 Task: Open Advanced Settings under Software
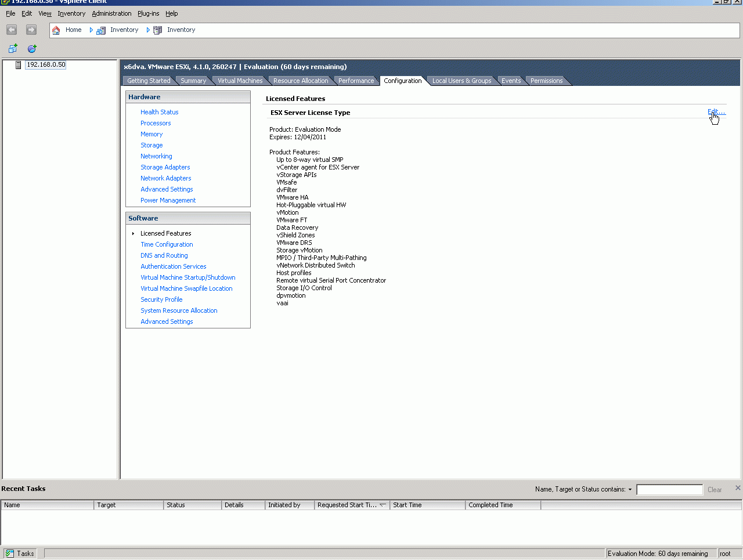pos(167,321)
